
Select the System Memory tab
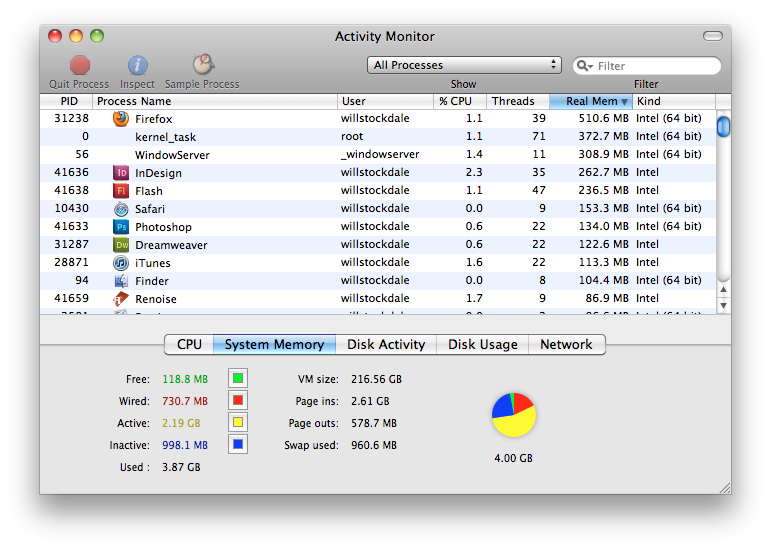click(x=274, y=344)
